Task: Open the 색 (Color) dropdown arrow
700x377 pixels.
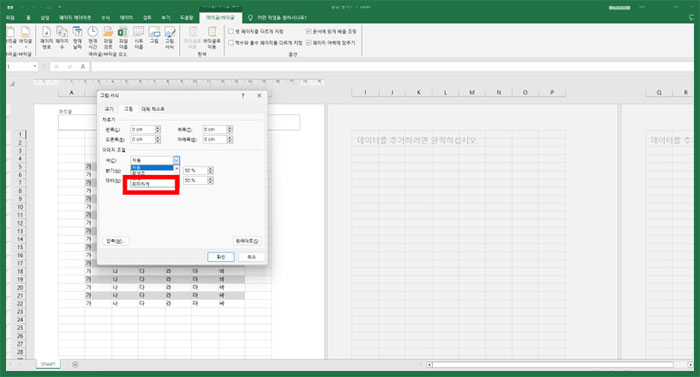Action: click(x=176, y=160)
